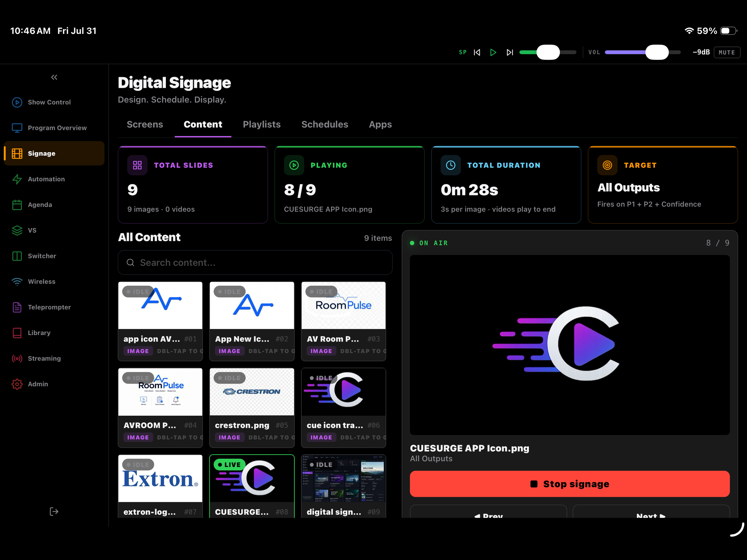Go to the Schedules tab
Image resolution: width=747 pixels, height=560 pixels.
pyautogui.click(x=325, y=125)
